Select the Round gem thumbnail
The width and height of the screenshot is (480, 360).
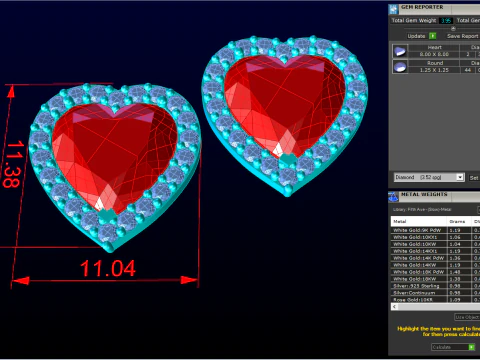click(400, 67)
